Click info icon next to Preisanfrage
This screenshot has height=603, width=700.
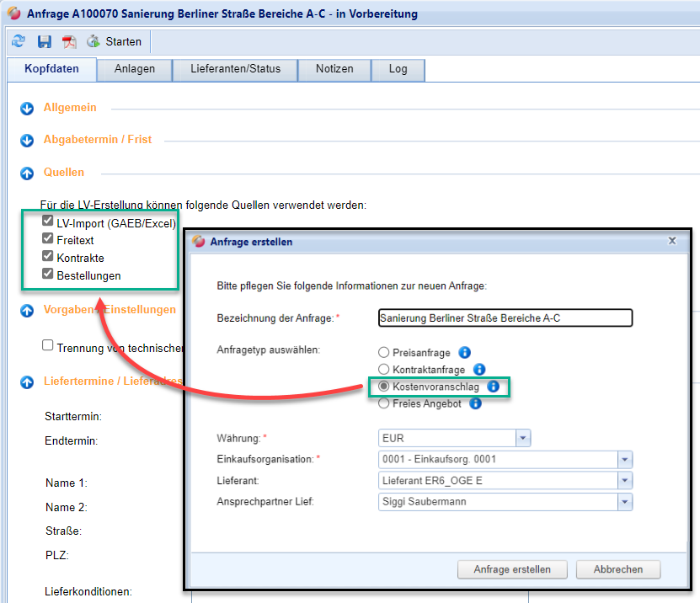tap(464, 353)
